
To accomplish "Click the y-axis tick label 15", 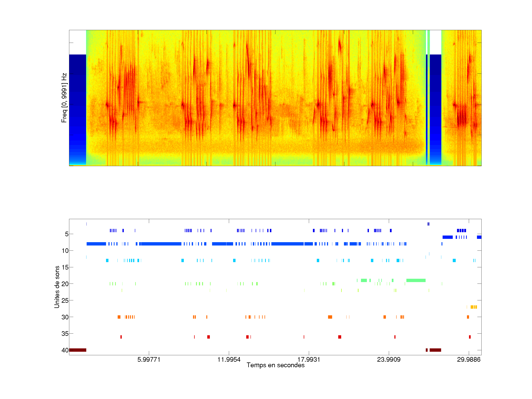I will pyautogui.click(x=65, y=267).
